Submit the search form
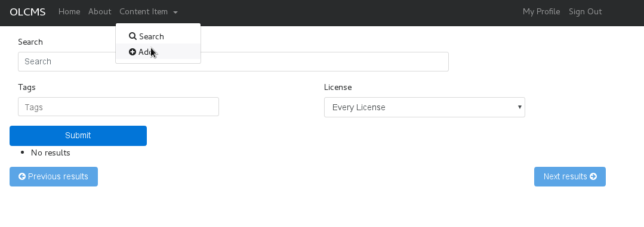The height and width of the screenshot is (227, 644). 78,136
